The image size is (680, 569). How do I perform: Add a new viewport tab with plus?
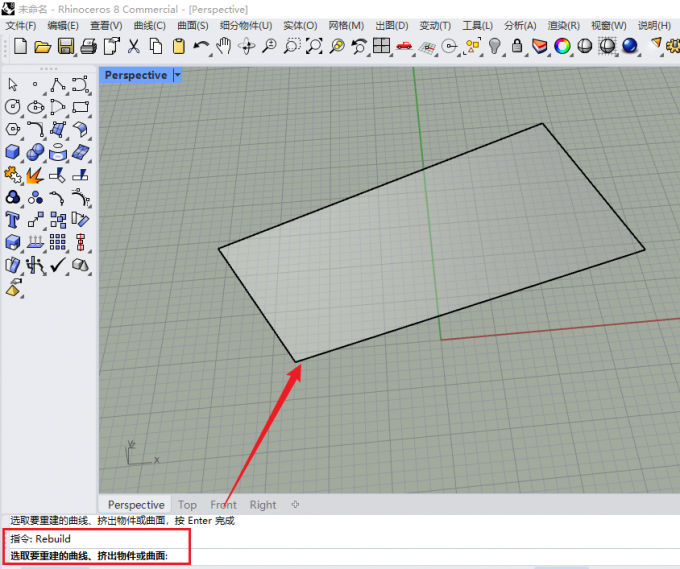point(295,504)
